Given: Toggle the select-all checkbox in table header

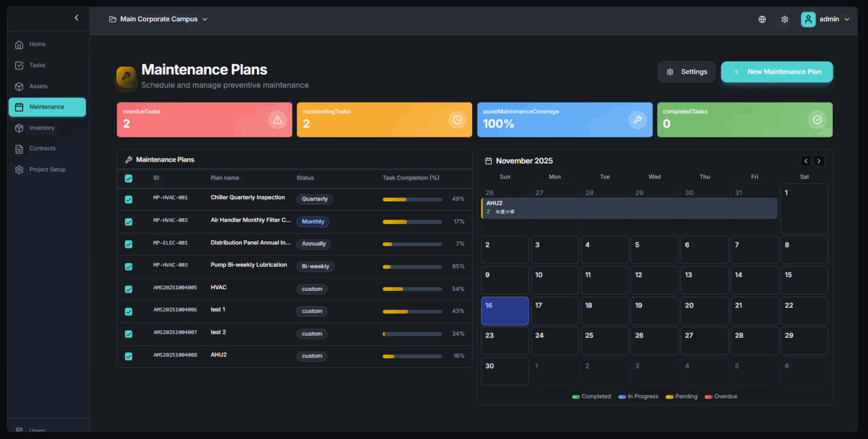Looking at the screenshot, I should [129, 178].
